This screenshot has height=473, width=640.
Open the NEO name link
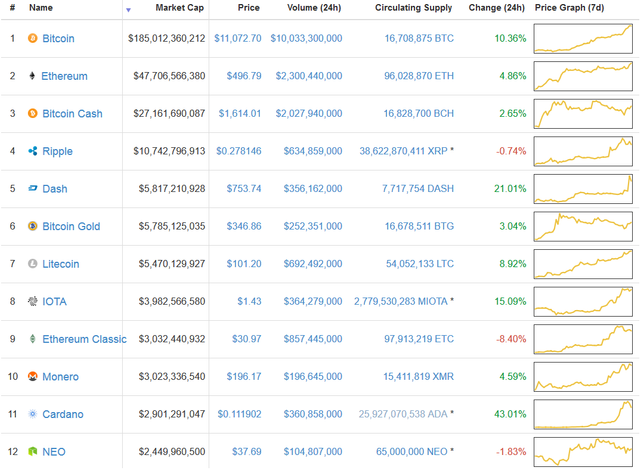tap(54, 451)
